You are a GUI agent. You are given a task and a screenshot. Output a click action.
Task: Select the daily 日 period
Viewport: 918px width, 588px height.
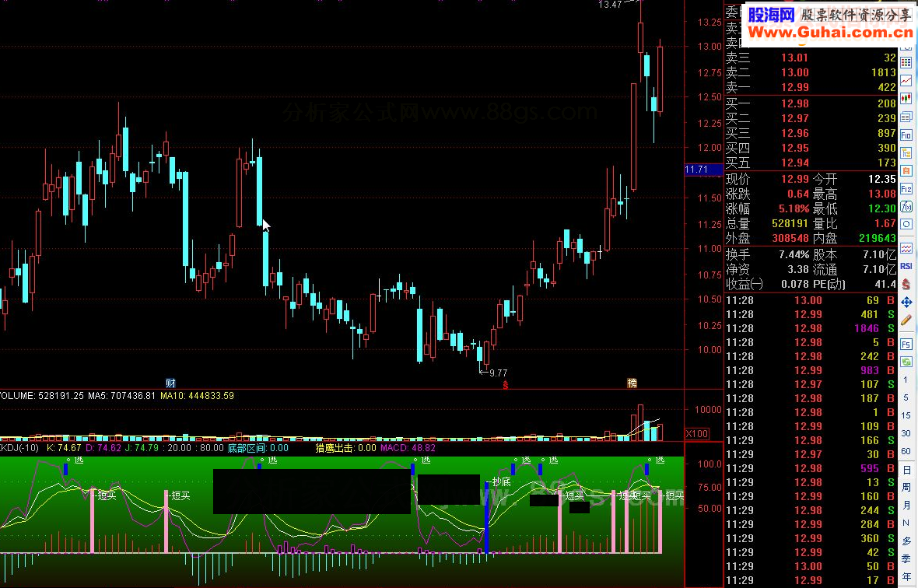click(906, 470)
